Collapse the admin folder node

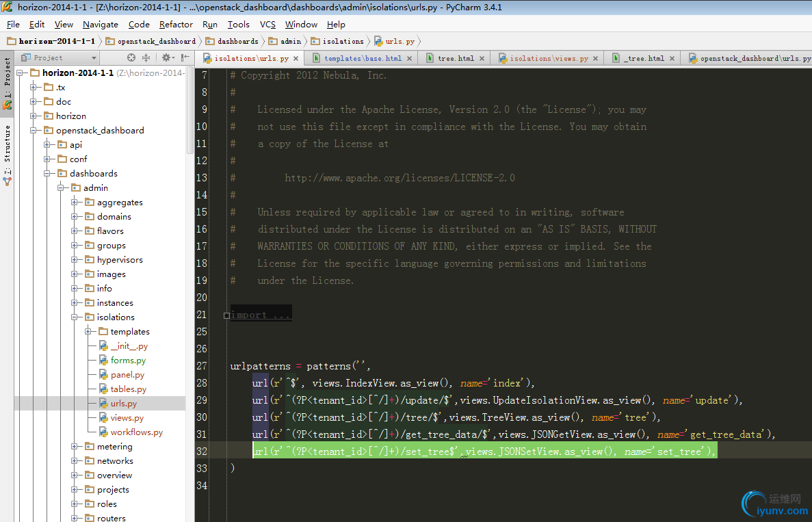coord(61,188)
